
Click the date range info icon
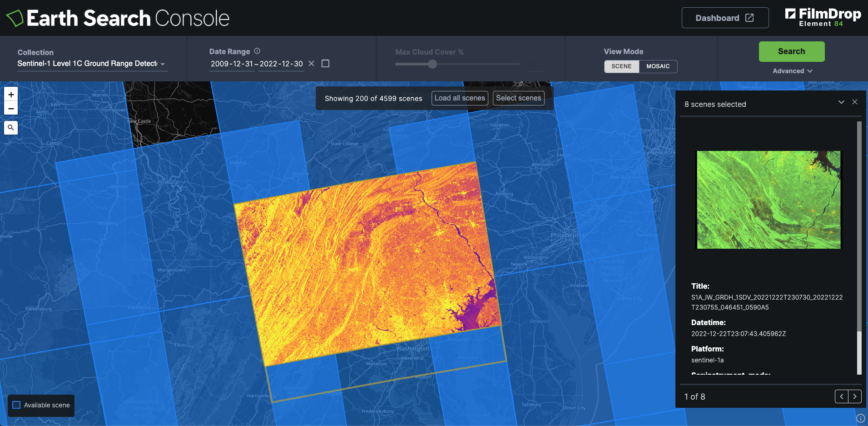click(x=257, y=51)
